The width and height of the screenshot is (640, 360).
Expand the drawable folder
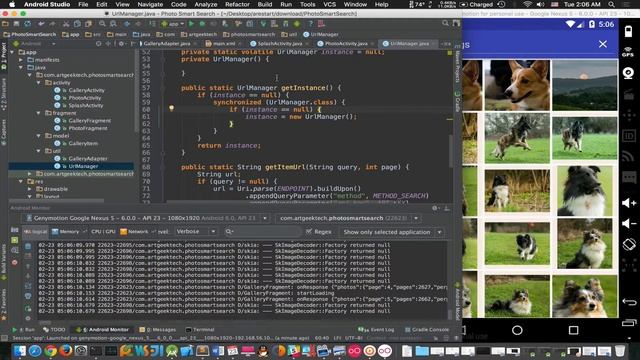point(30,189)
